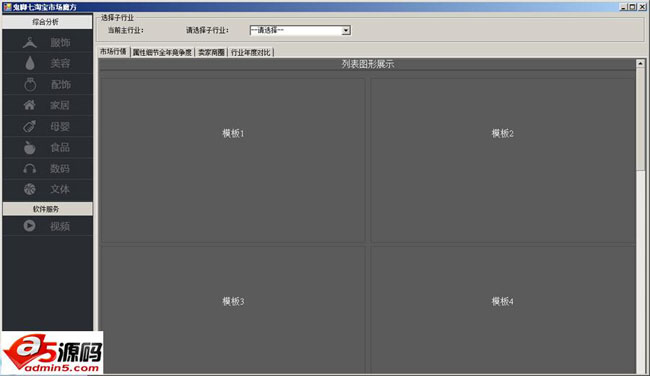The height and width of the screenshot is (376, 650).
Task: Minimize the window
Action: (x=624, y=7)
